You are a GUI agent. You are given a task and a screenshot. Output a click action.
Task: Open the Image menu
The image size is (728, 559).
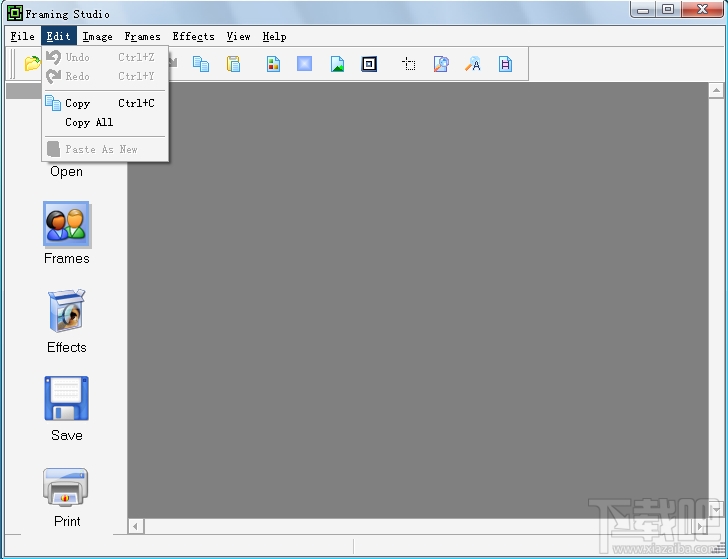click(98, 36)
